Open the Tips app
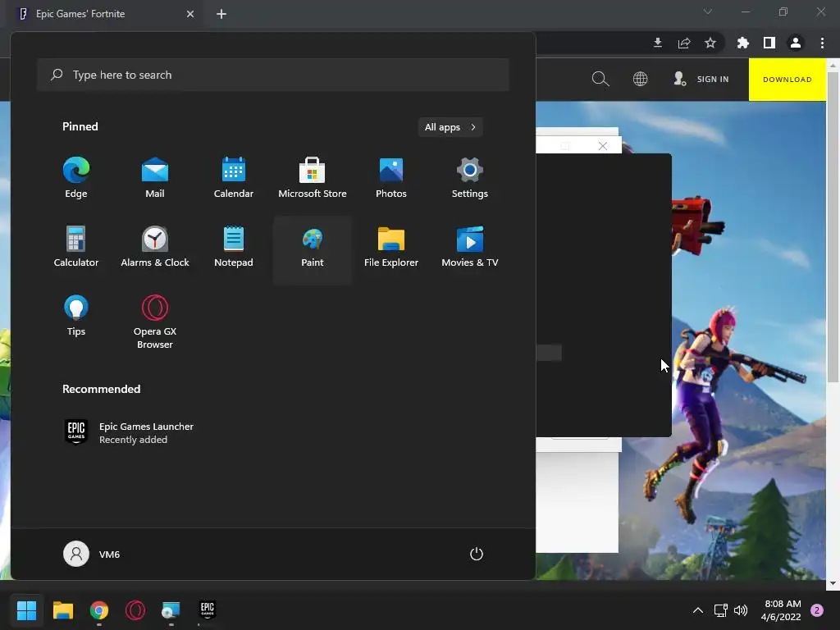 coord(76,316)
